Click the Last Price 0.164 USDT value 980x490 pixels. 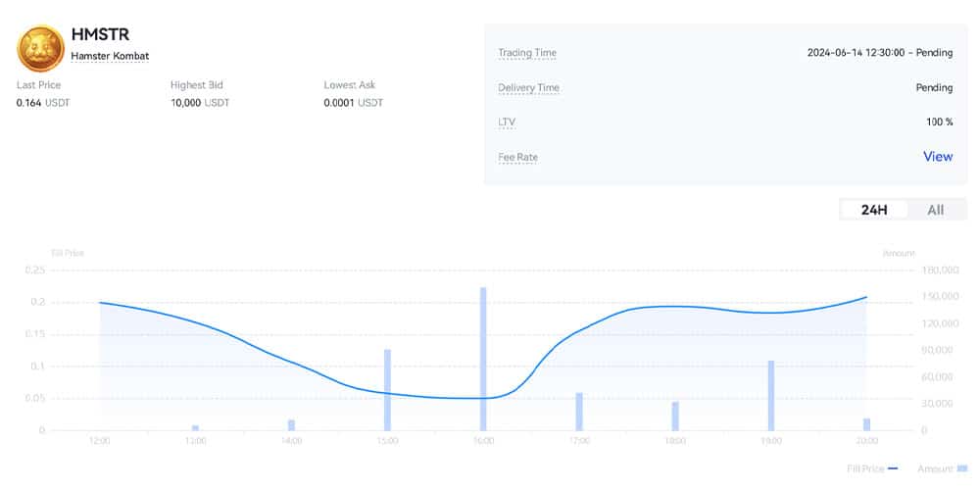tap(43, 103)
